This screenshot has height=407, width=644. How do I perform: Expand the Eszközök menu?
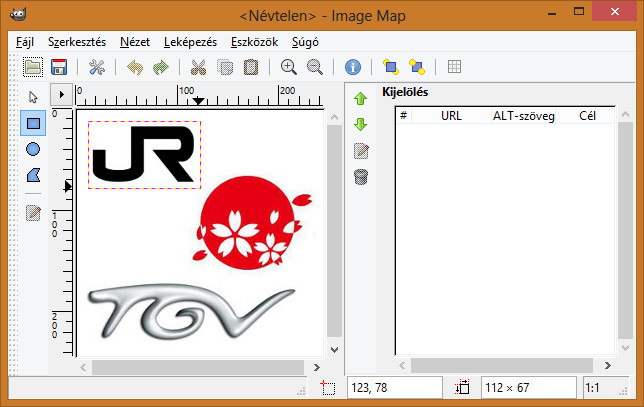[253, 42]
